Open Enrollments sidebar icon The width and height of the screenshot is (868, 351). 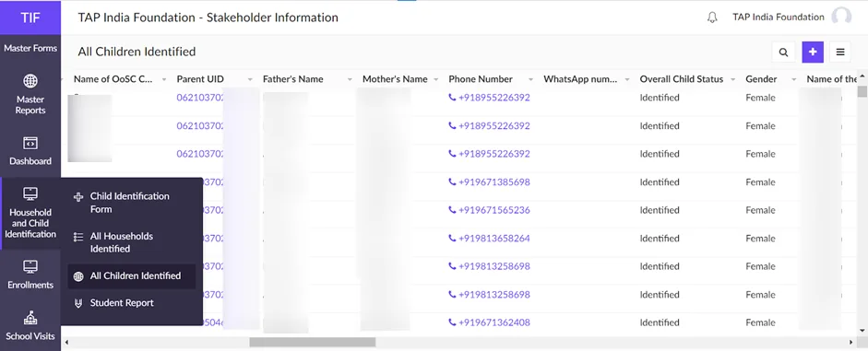tap(30, 267)
